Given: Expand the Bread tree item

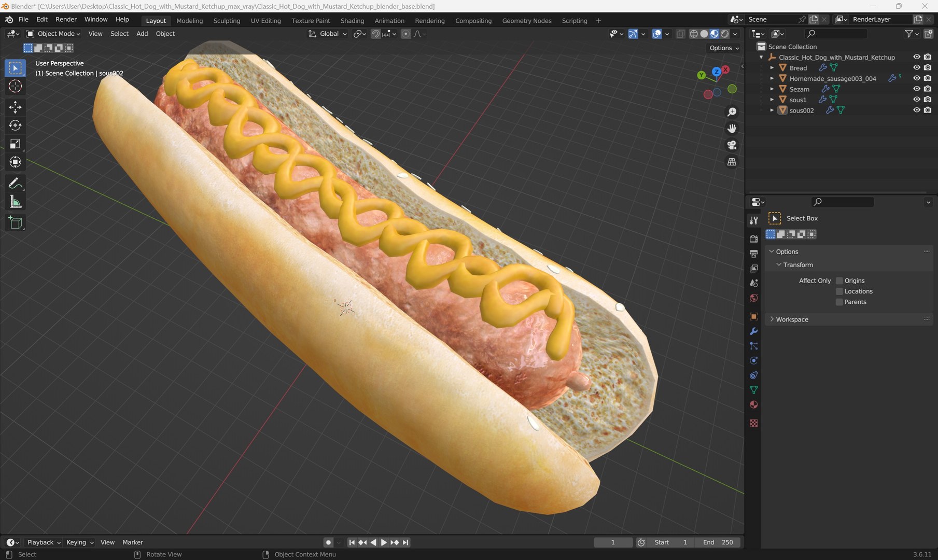Looking at the screenshot, I should (x=772, y=67).
